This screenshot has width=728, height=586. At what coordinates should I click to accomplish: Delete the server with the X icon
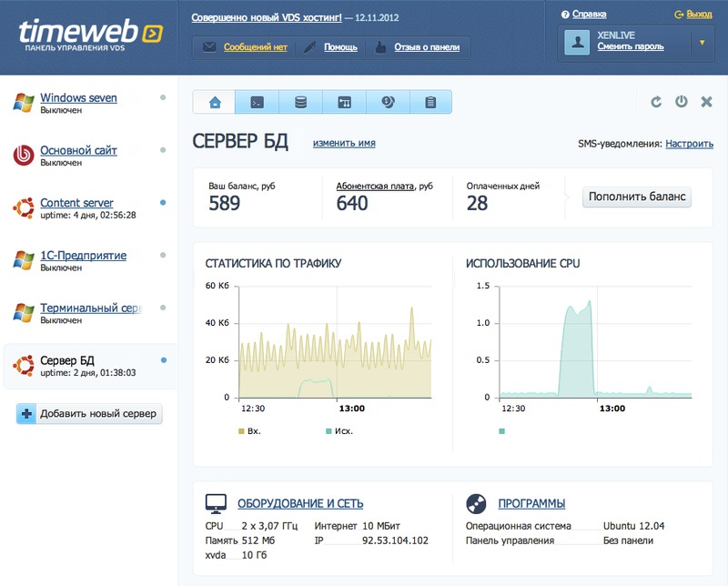point(706,102)
